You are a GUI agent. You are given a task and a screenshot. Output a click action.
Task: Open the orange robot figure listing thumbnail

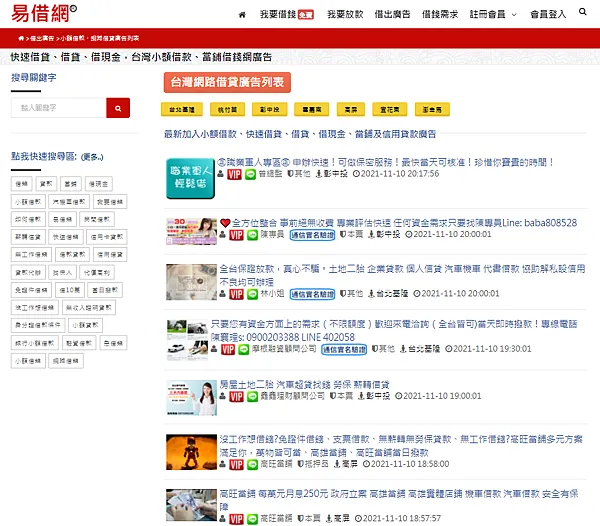point(191,452)
